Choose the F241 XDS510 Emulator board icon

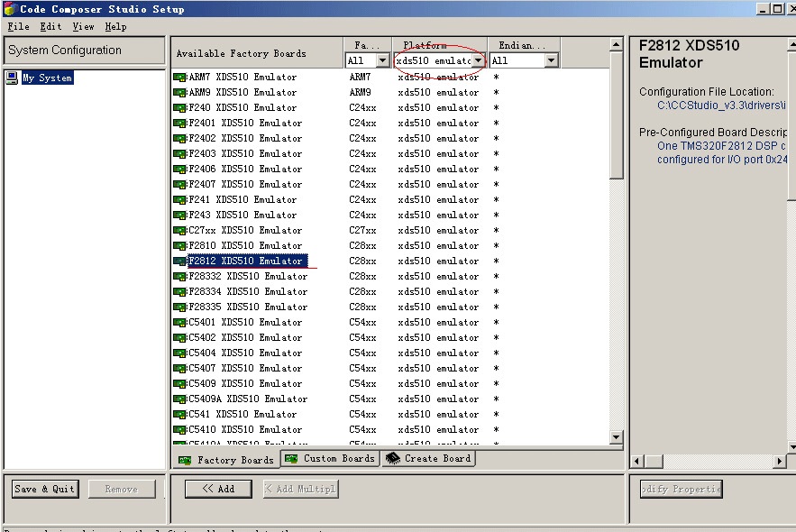(x=179, y=199)
